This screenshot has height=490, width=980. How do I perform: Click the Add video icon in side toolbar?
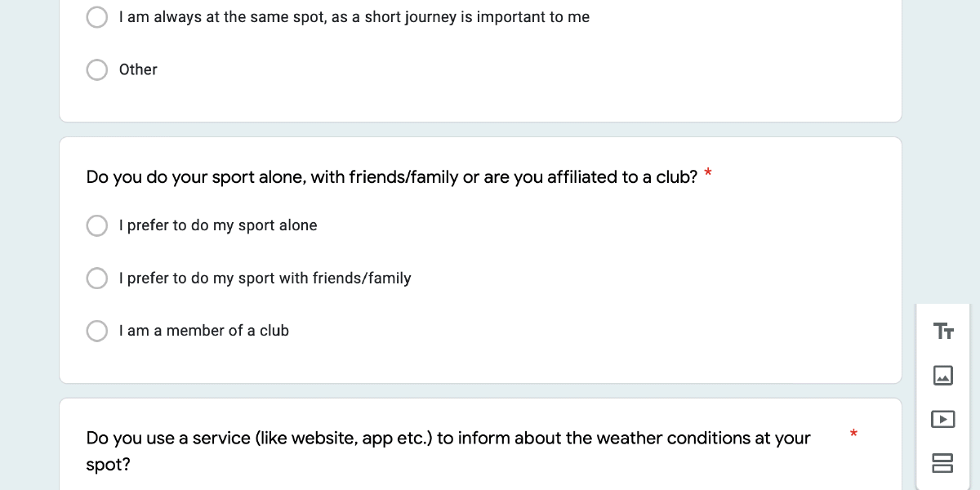943,419
